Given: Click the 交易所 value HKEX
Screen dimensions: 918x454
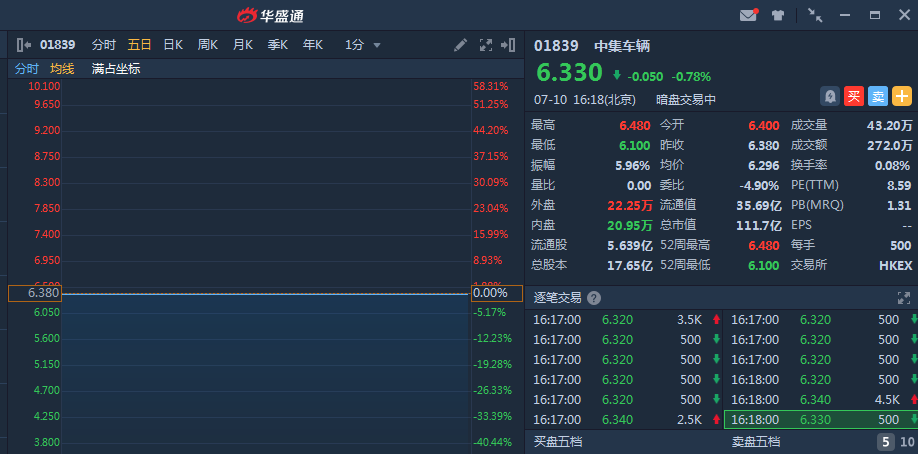Looking at the screenshot, I should pos(895,265).
